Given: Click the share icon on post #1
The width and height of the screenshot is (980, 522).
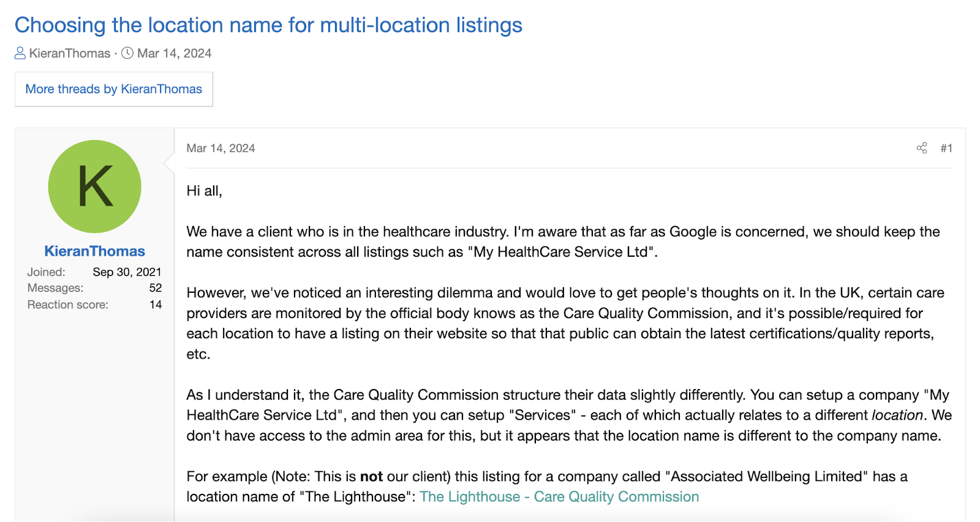Looking at the screenshot, I should (922, 148).
